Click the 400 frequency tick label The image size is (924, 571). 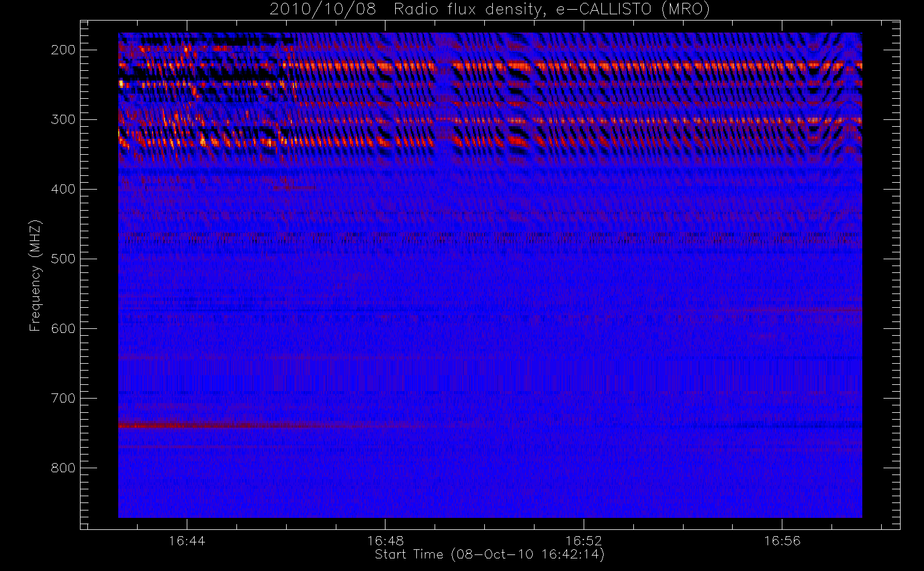[x=63, y=189]
